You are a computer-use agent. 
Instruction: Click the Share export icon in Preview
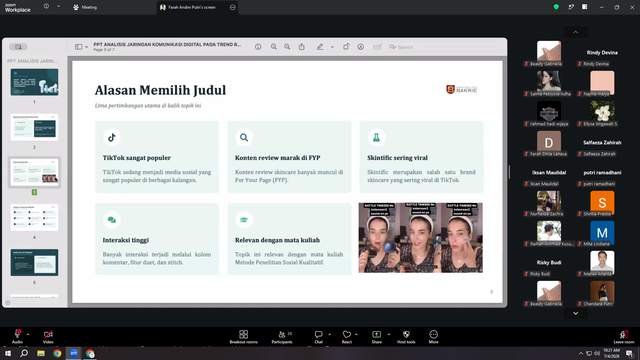pos(302,47)
